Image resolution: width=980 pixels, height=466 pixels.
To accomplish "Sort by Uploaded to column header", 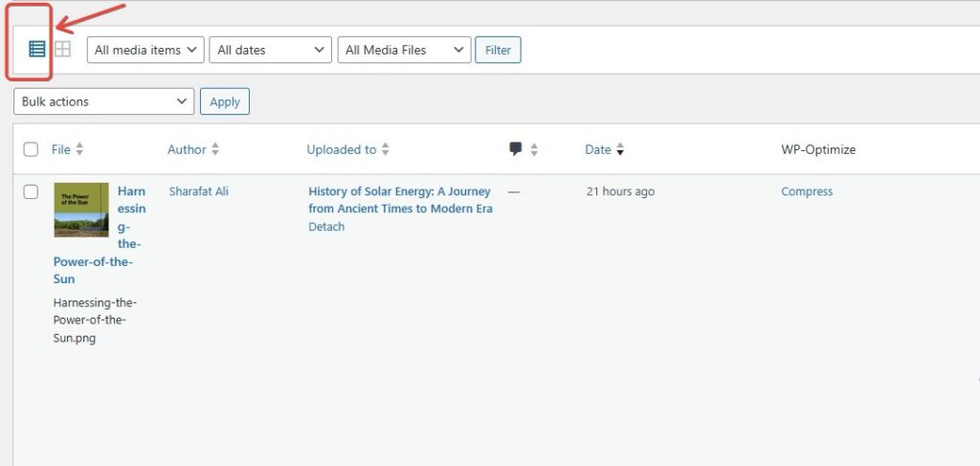I will 342,149.
